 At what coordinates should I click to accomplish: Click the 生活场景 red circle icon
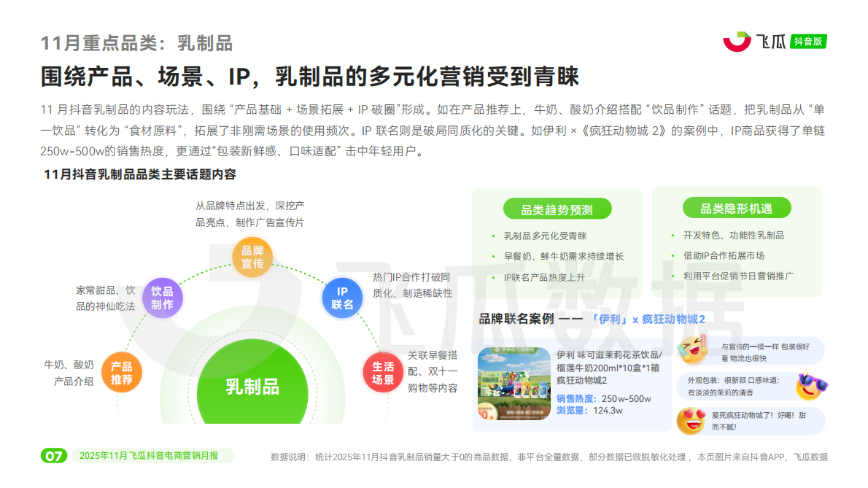[383, 372]
